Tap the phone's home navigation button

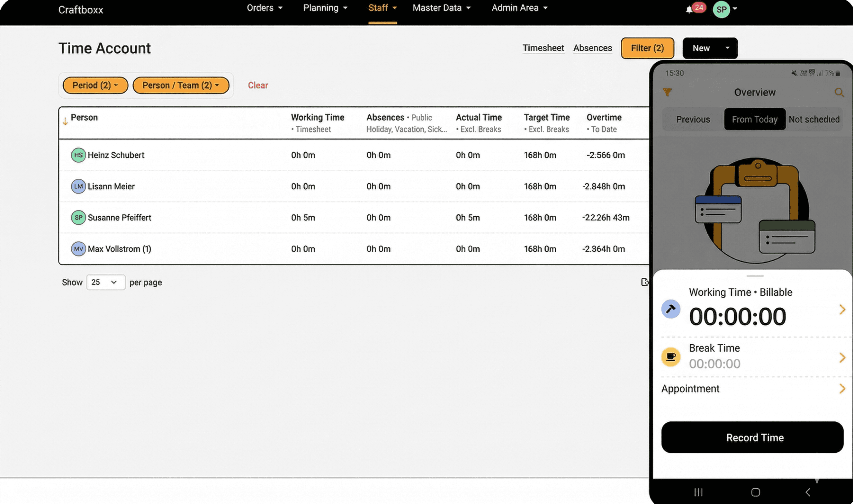pyautogui.click(x=756, y=492)
